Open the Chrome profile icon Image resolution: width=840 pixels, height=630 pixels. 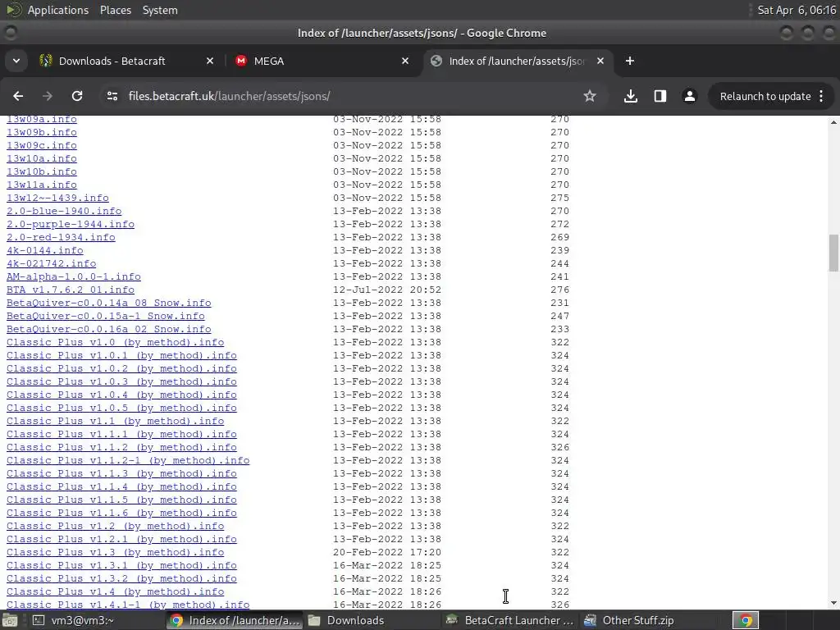click(x=689, y=96)
